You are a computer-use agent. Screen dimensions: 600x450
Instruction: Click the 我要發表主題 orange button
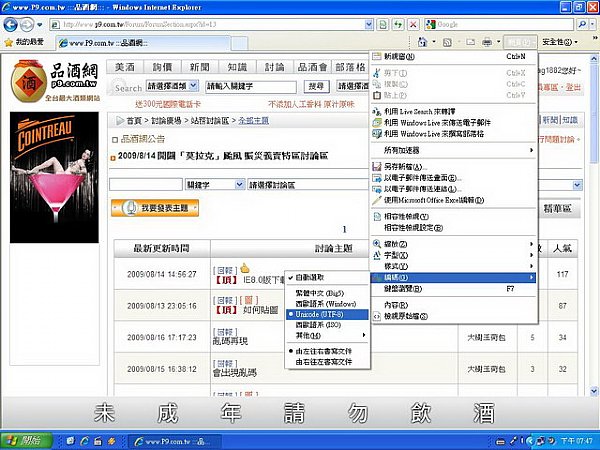[x=155, y=208]
